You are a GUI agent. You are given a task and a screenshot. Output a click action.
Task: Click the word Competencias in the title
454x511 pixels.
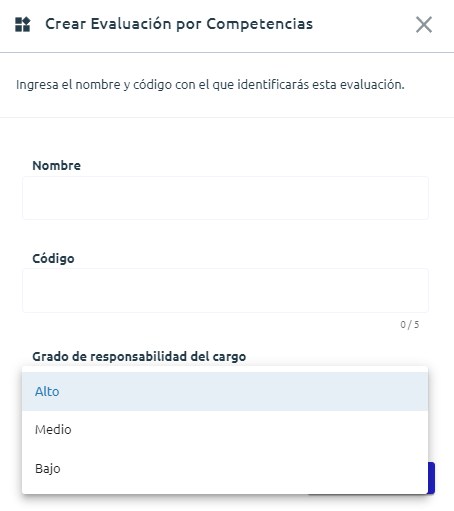pos(260,24)
